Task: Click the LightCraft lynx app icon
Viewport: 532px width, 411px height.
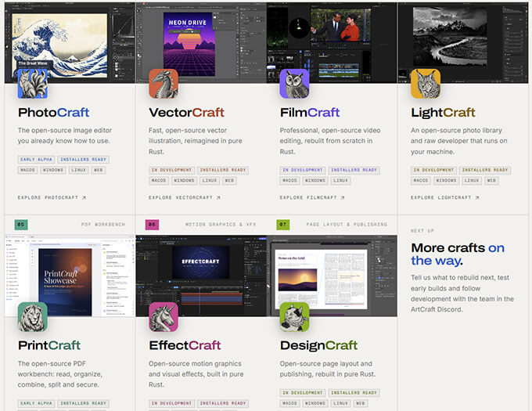Action: click(426, 84)
